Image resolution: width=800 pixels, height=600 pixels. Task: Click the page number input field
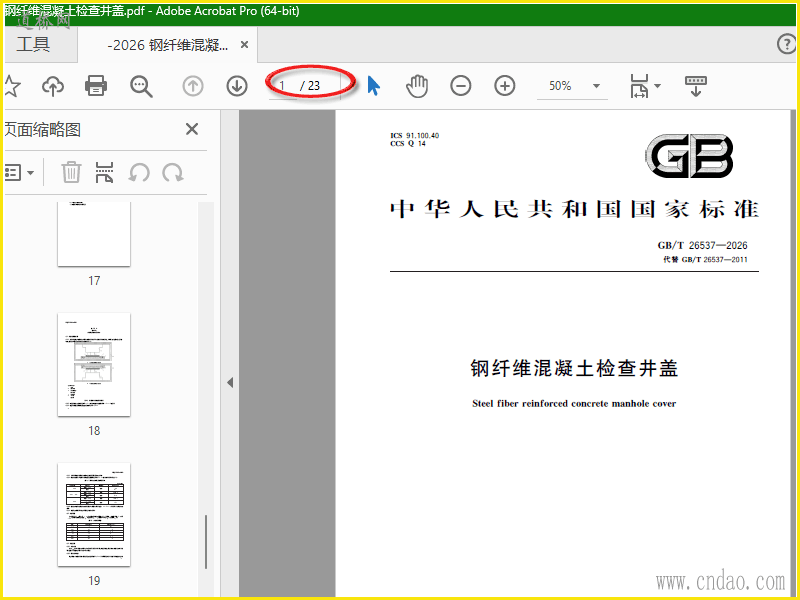click(x=283, y=86)
